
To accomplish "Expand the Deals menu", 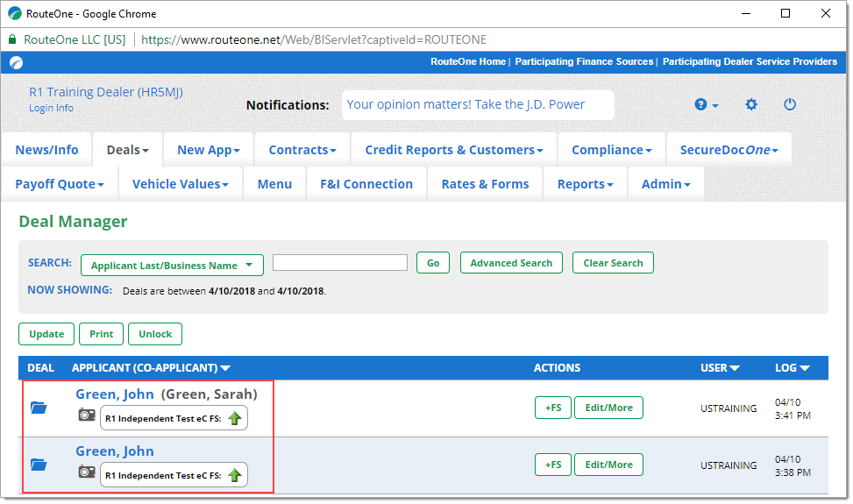I will (127, 150).
